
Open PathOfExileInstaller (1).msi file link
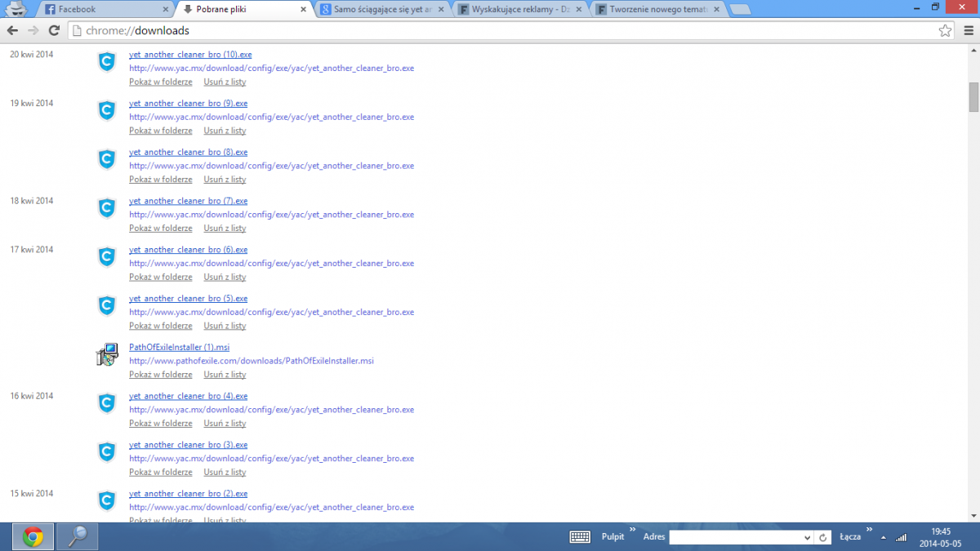point(179,347)
